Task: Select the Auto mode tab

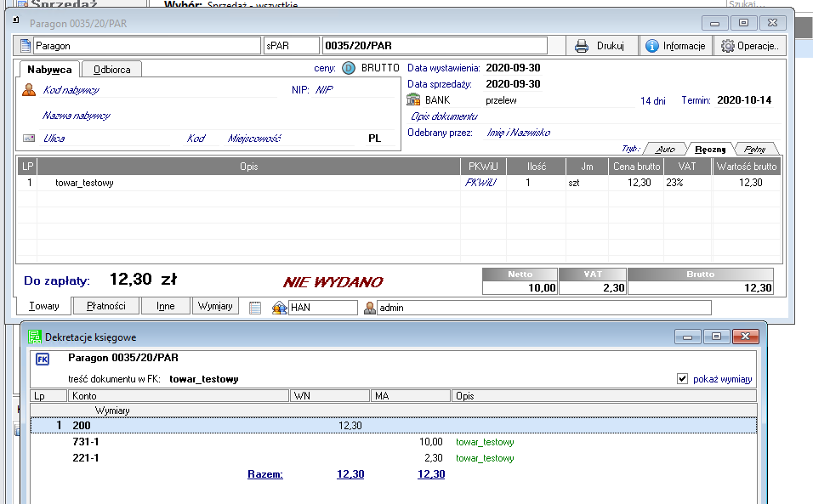Action: coord(665,149)
